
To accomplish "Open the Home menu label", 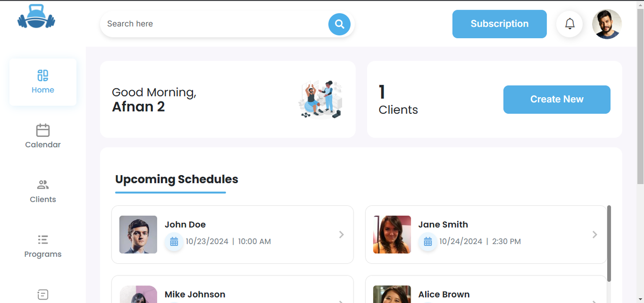I will (x=43, y=90).
